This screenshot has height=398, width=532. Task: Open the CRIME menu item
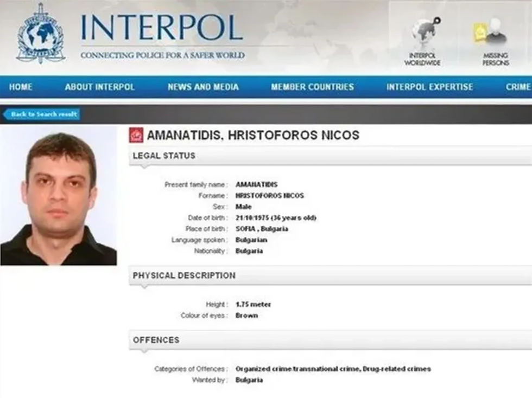click(518, 87)
